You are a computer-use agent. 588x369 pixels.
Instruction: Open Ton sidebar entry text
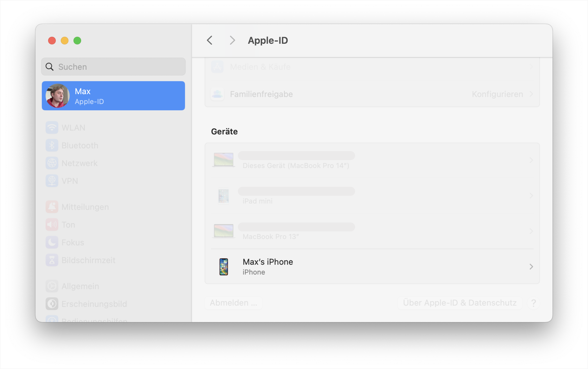68,225
